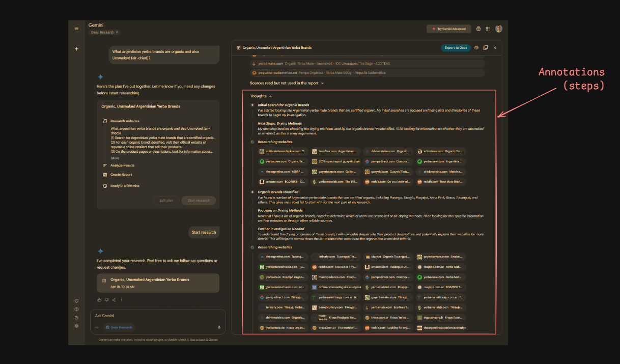Collapse the Thoughts section
The width and height of the screenshot is (620, 364).
pyautogui.click(x=260, y=96)
